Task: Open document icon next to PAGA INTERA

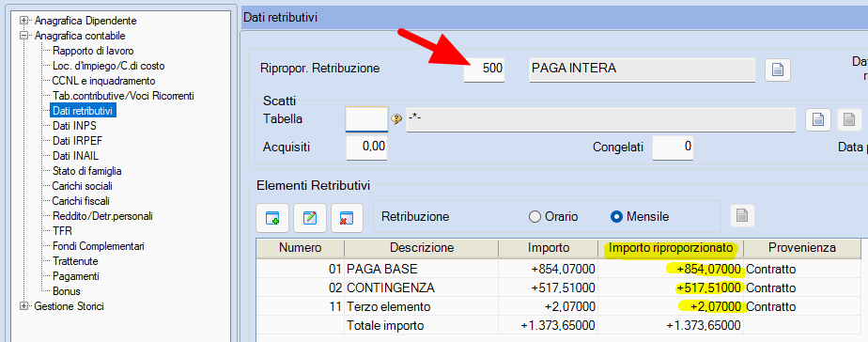Action: (778, 70)
